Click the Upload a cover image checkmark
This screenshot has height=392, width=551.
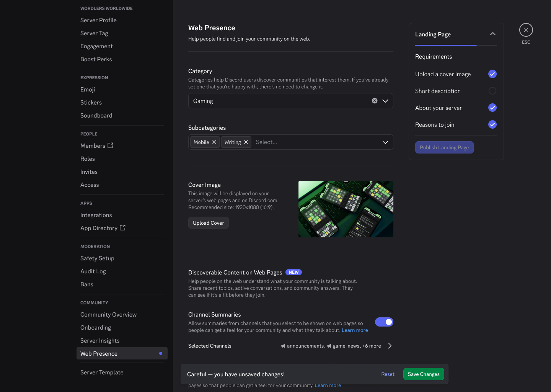492,74
